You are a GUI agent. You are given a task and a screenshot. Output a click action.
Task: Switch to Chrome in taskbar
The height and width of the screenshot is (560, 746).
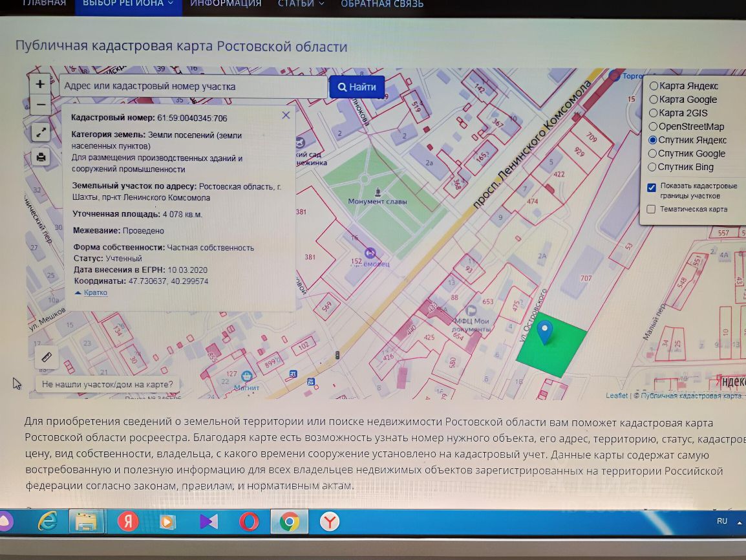pyautogui.click(x=289, y=522)
